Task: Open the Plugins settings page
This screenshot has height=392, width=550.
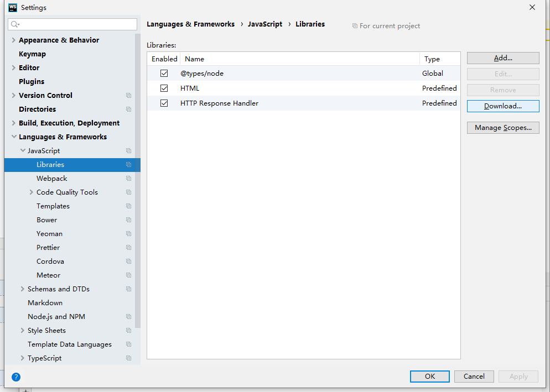Action: click(32, 82)
